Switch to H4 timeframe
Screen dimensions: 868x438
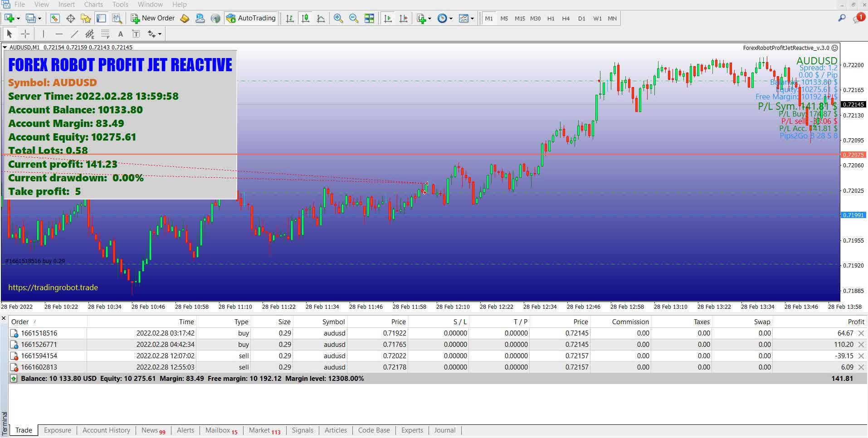(566, 19)
